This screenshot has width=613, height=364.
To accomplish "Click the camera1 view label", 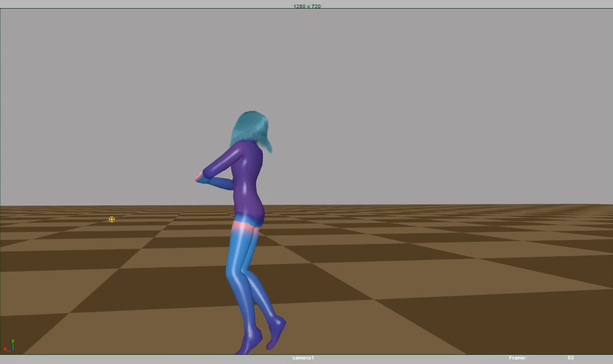I will [x=303, y=358].
